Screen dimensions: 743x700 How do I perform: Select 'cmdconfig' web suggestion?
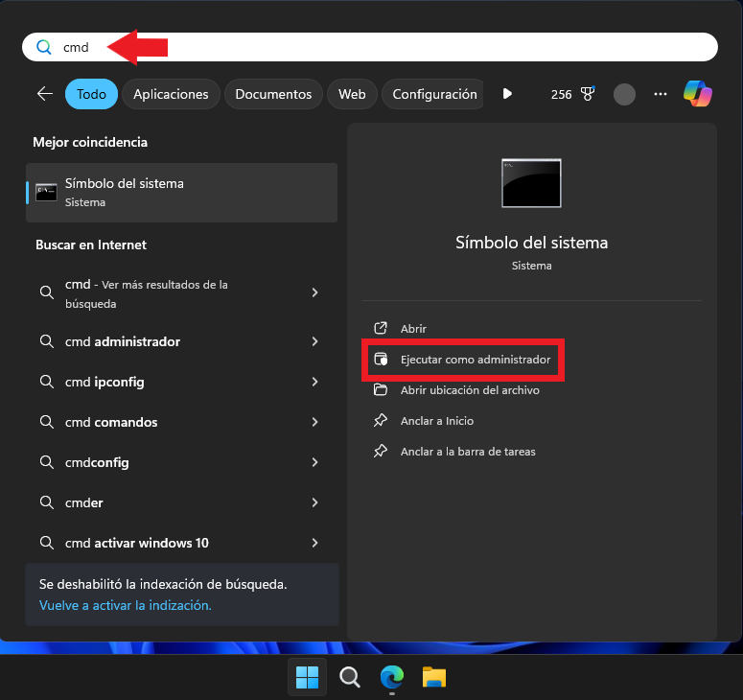click(181, 462)
